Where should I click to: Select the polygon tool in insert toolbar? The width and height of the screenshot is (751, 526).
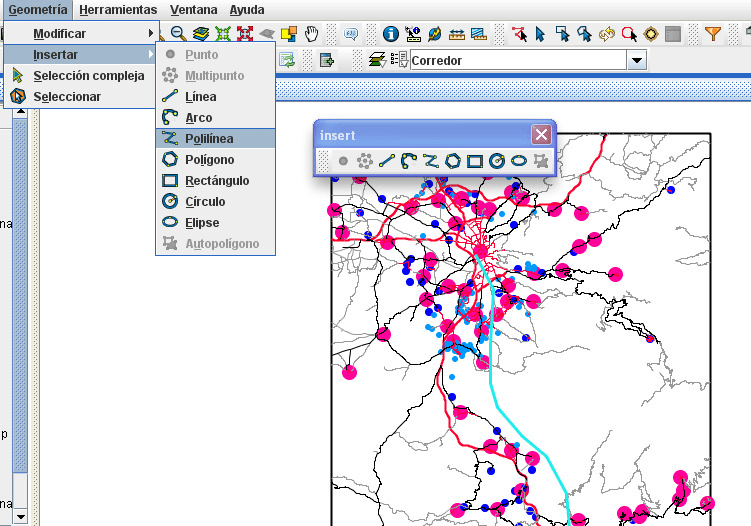tap(453, 160)
